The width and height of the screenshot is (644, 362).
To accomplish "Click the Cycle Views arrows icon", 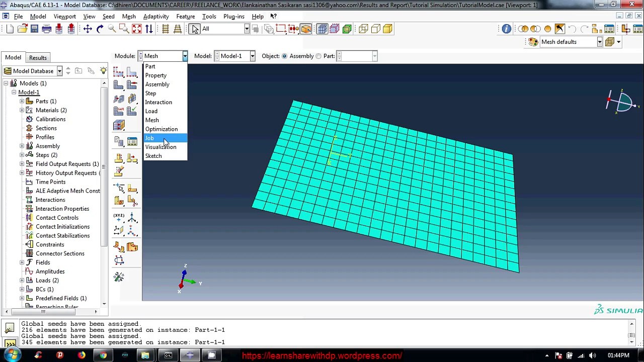I will click(x=149, y=29).
